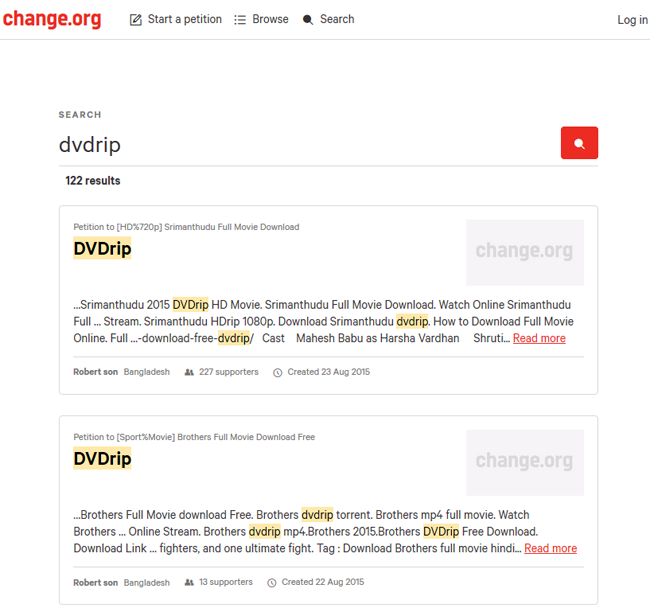The image size is (650, 608).
Task: Click the 227 supporters people icon
Action: [189, 372]
